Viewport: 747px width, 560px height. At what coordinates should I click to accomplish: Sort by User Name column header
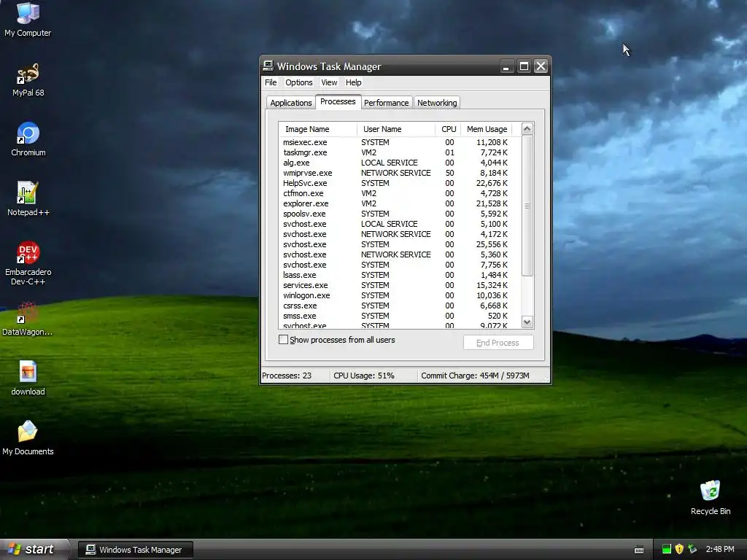396,129
